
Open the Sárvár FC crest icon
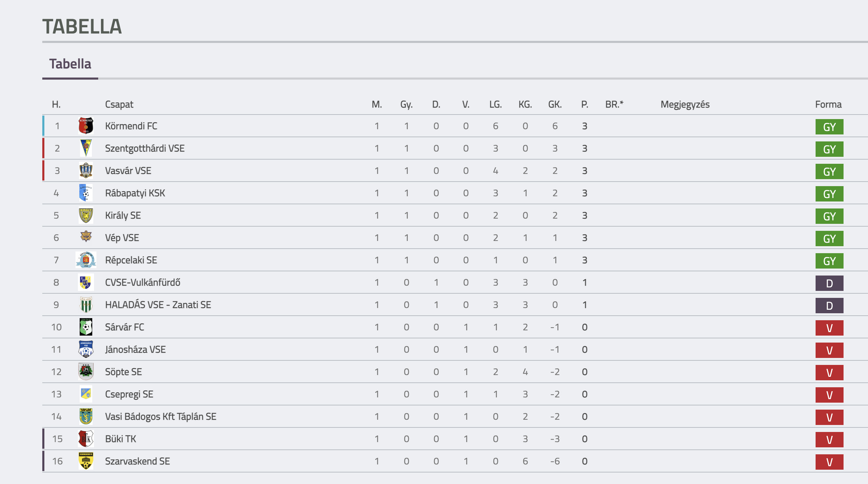click(x=86, y=327)
